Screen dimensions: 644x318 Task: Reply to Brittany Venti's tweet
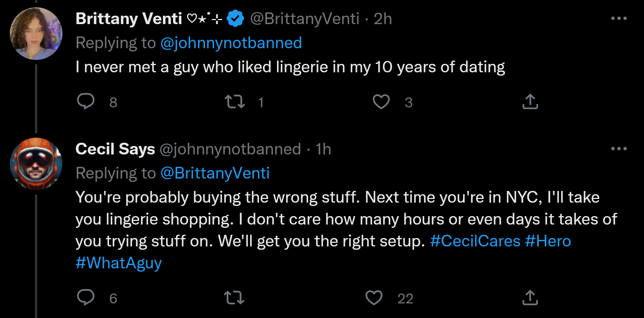(86, 101)
